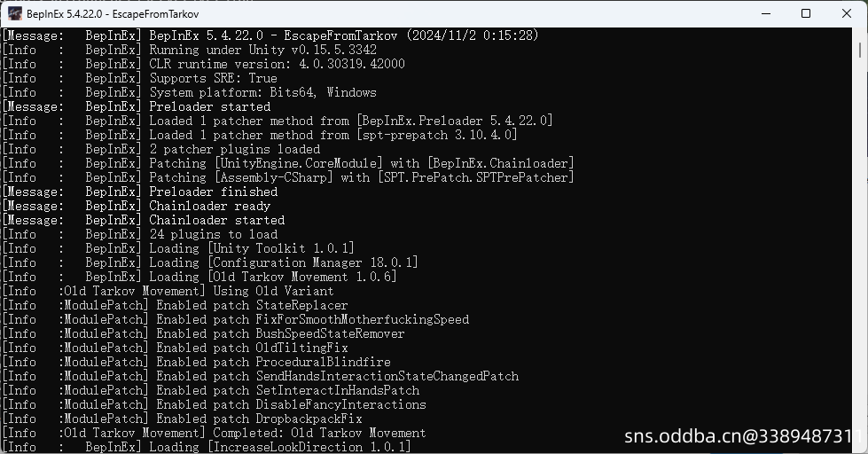
Task: Click the 'Enabled patch ProceduralBlindfire' line
Action: 197,362
